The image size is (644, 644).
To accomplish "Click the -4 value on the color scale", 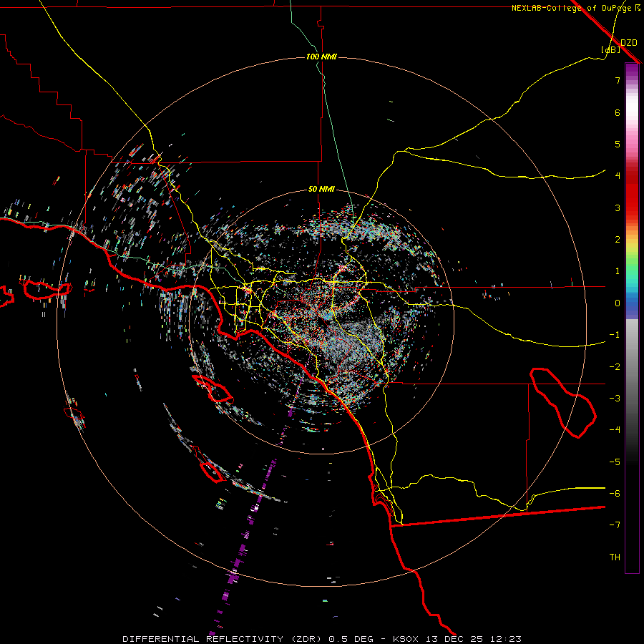I will (x=615, y=430).
